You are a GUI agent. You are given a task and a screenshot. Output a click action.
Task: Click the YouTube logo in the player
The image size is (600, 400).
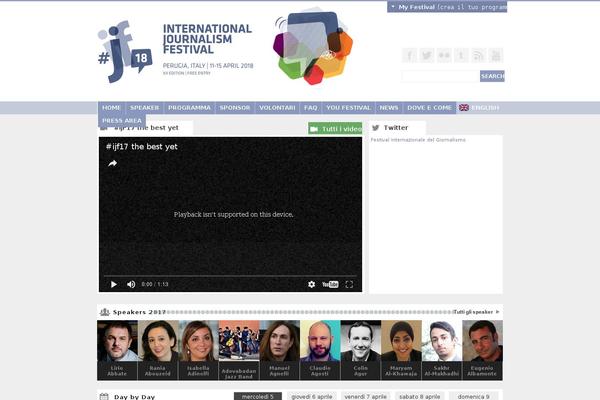pos(330,284)
